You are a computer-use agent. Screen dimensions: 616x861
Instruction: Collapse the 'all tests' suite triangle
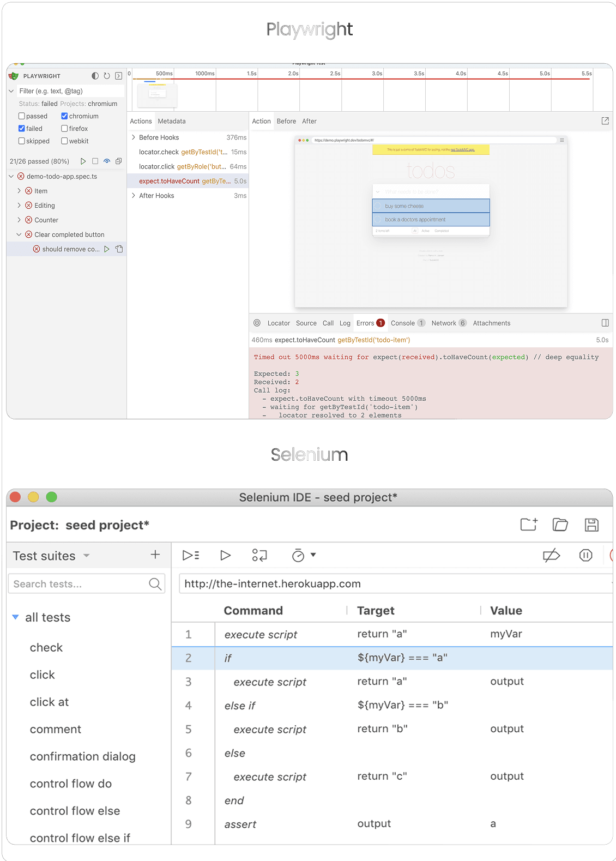[15, 617]
